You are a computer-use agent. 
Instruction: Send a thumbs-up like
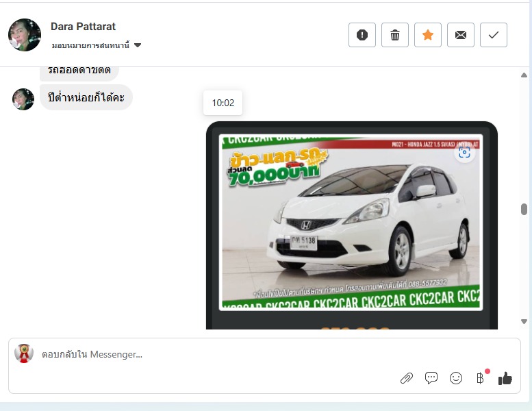pos(505,378)
